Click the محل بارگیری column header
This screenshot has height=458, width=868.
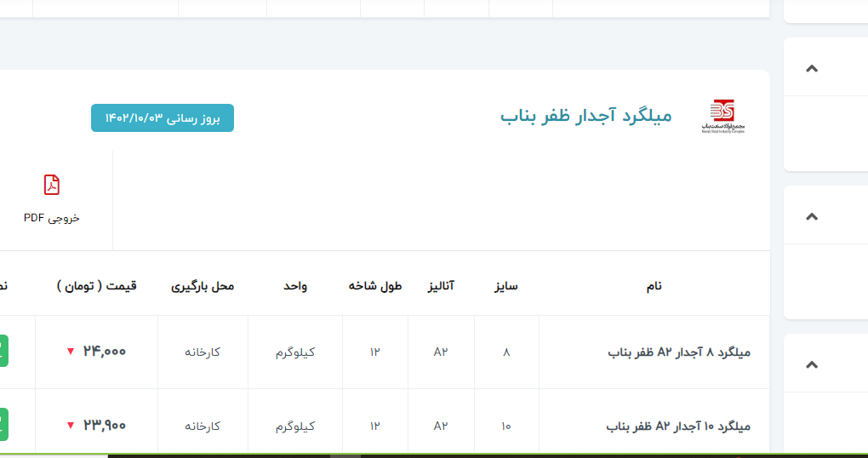click(x=203, y=286)
